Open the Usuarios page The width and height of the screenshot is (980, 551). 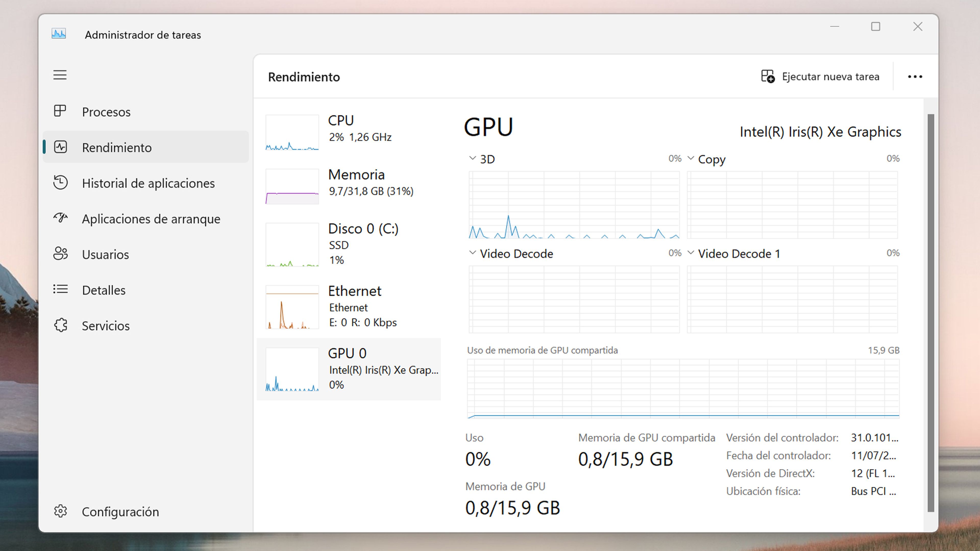point(146,254)
